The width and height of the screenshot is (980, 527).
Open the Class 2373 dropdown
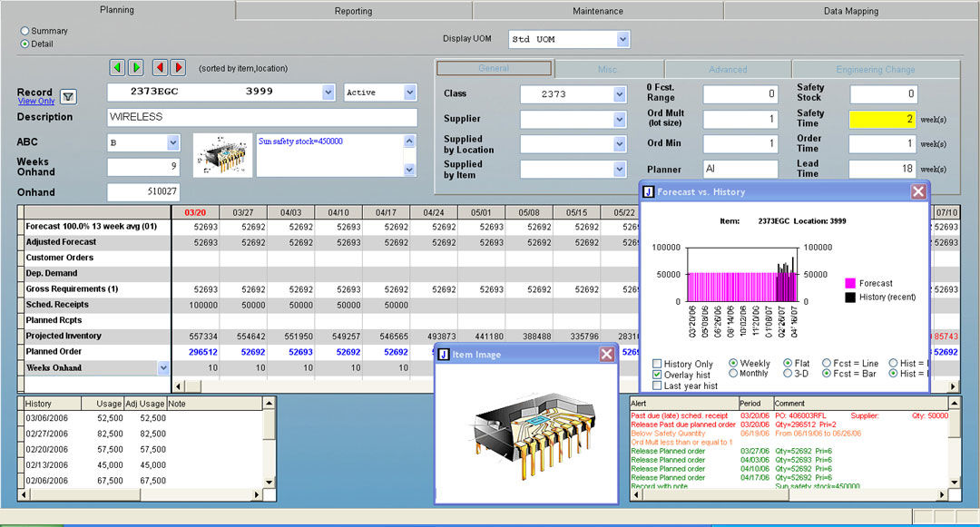click(x=620, y=94)
